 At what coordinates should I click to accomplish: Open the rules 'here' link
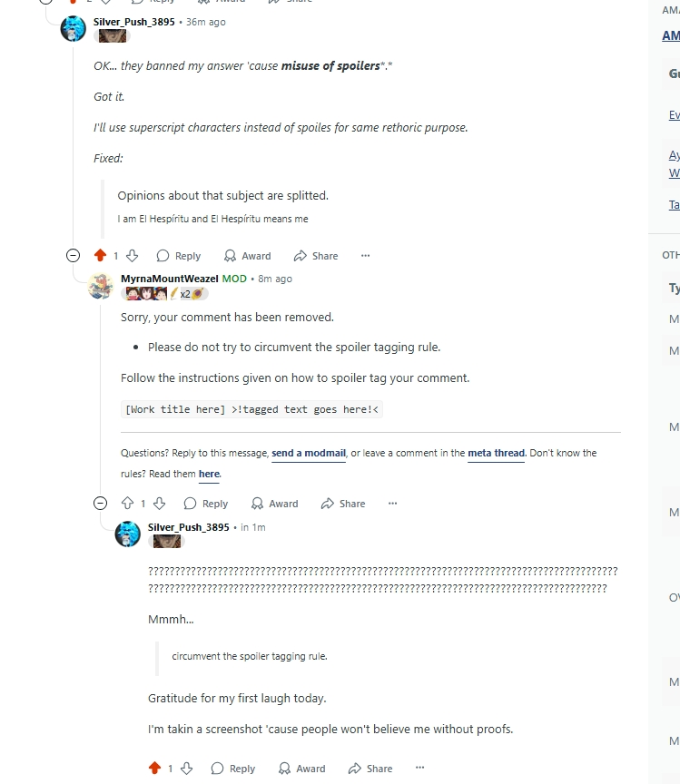point(209,474)
